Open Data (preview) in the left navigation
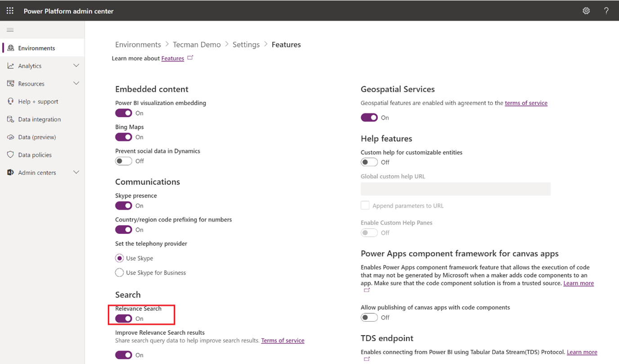The height and width of the screenshot is (364, 619). pyautogui.click(x=10, y=137)
